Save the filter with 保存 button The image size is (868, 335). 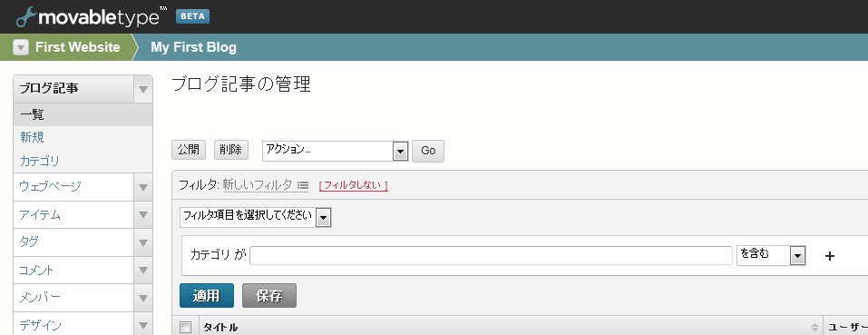(x=269, y=296)
